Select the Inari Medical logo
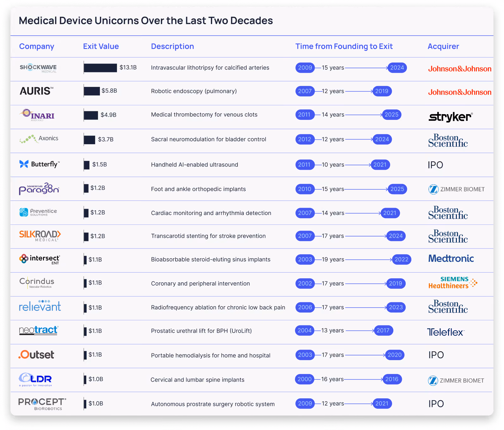Viewport: 504px width, 430px height. pos(37,115)
